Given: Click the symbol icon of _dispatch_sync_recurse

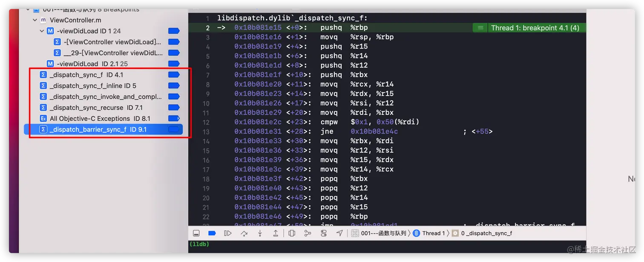Looking at the screenshot, I should (x=43, y=108).
